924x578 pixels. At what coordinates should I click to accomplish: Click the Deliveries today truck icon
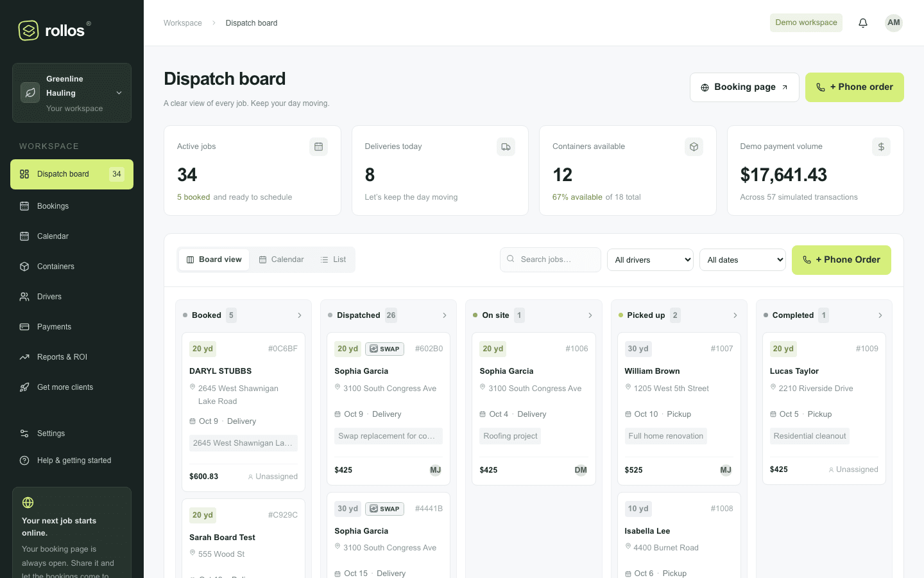coord(506,147)
